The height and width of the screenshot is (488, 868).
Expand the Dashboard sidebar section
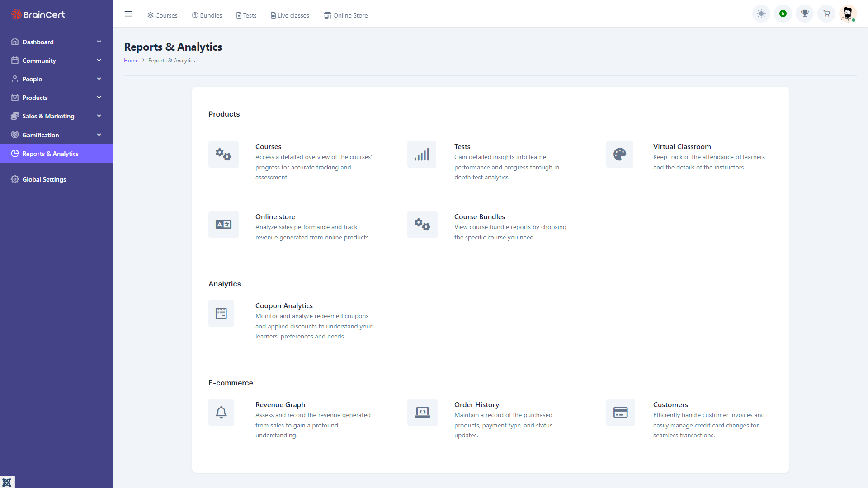pyautogui.click(x=99, y=42)
